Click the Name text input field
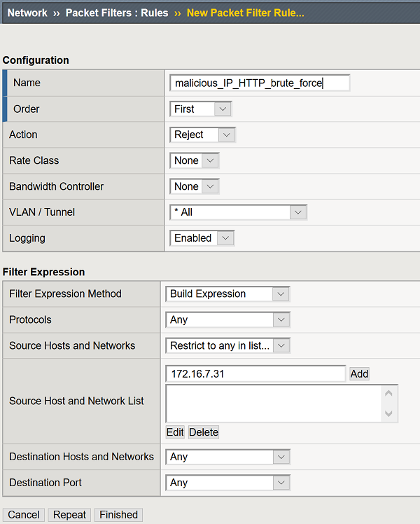This screenshot has width=420, height=524. (x=259, y=83)
